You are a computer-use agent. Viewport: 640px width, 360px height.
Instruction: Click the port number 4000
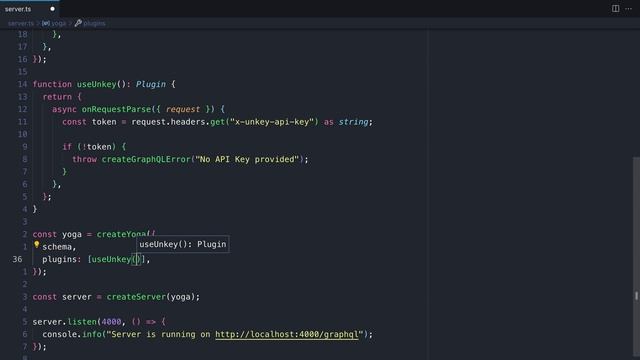click(111, 322)
